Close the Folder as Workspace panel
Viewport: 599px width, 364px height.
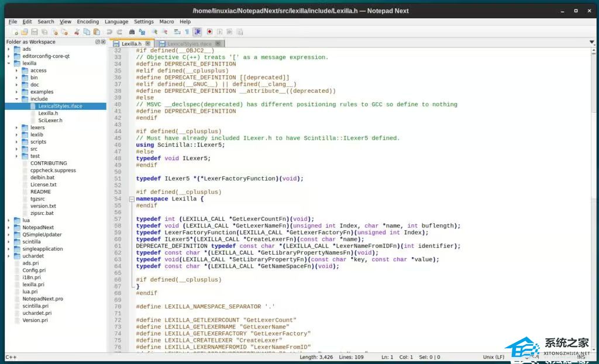click(x=104, y=42)
